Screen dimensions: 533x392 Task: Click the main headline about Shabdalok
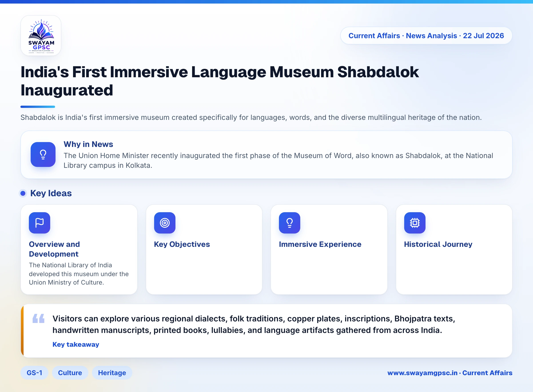[220, 81]
